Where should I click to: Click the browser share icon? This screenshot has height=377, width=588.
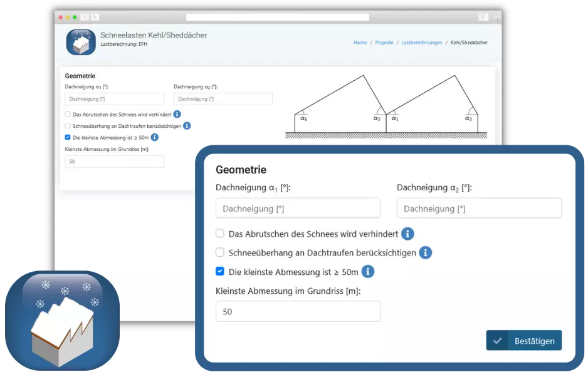(483, 17)
